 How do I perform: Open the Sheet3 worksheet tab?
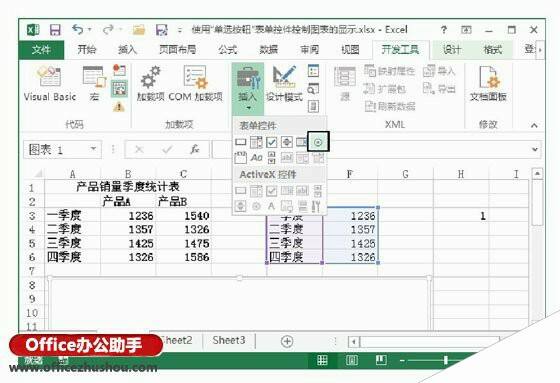point(229,340)
